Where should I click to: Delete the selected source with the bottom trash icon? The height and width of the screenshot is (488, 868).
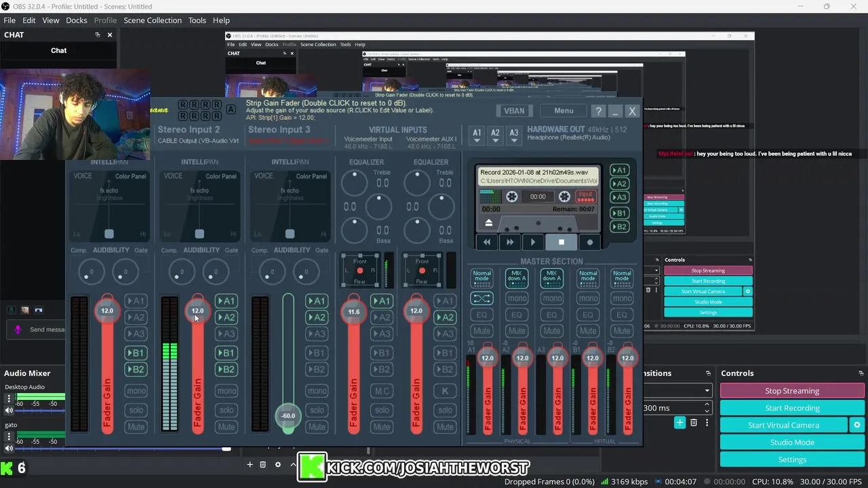click(263, 464)
